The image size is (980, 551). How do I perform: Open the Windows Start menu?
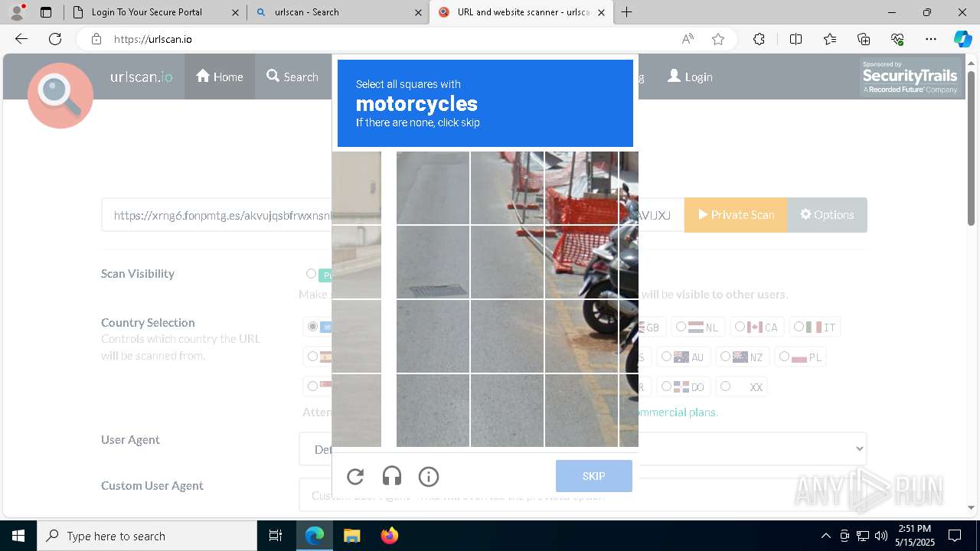(x=18, y=536)
